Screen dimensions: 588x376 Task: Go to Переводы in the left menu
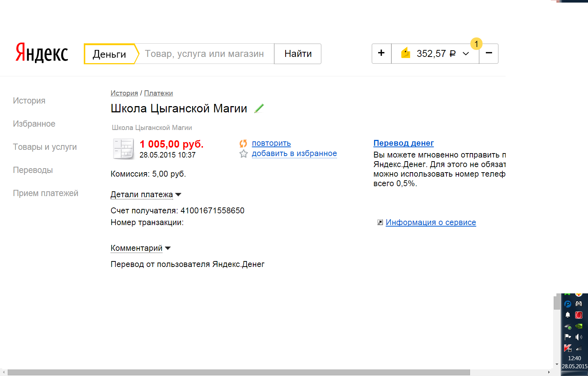point(33,170)
